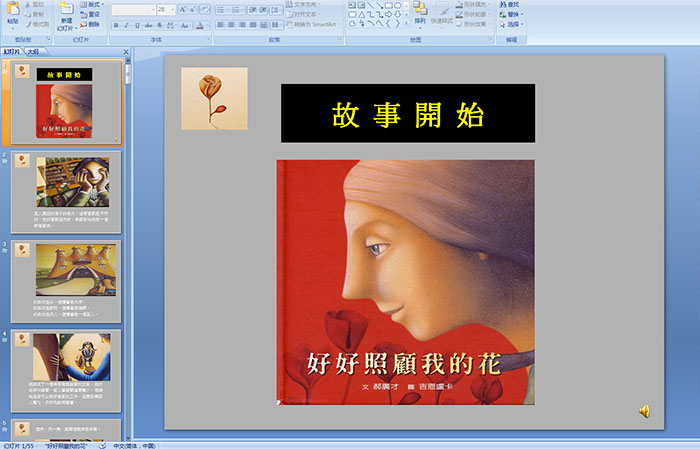Click Convert to SmartArt button
Viewport: 700px width, 449px height.
pos(313,25)
